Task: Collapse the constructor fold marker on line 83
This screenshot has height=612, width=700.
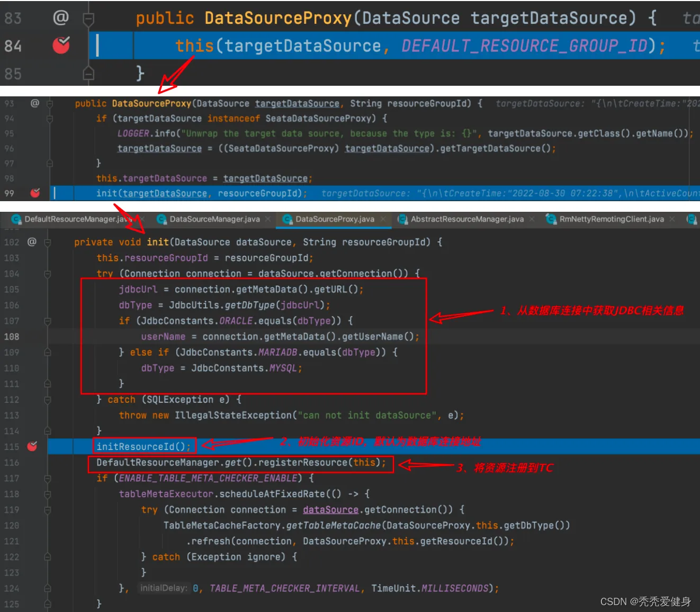Action: [x=88, y=19]
